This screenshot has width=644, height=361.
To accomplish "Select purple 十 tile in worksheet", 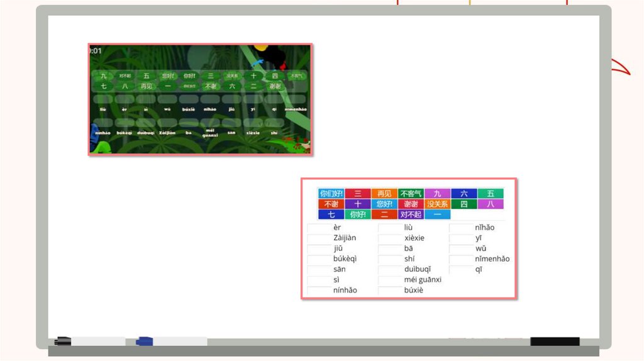I will [x=358, y=204].
